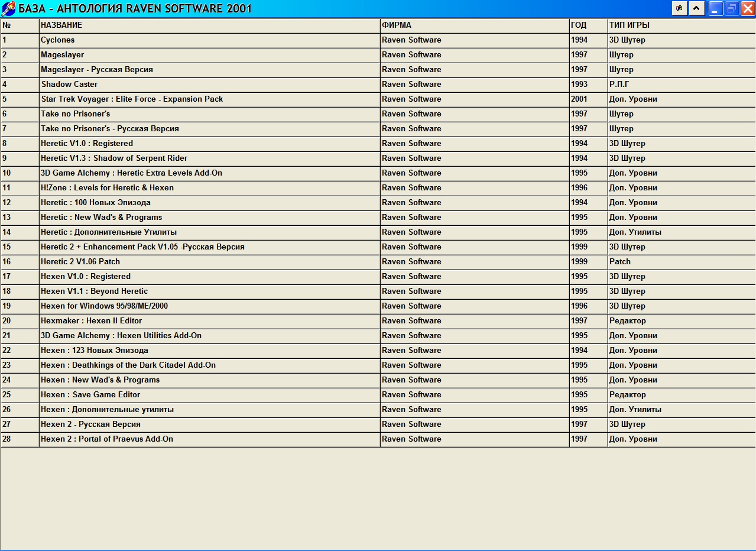Screen dimensions: 756x551
Task: Select Heretic V1.3 : Shadow of Serpent Rider
Action: 114,158
